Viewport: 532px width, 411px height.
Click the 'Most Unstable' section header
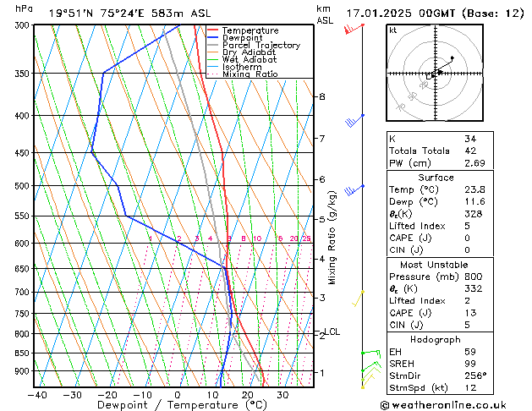click(434, 265)
